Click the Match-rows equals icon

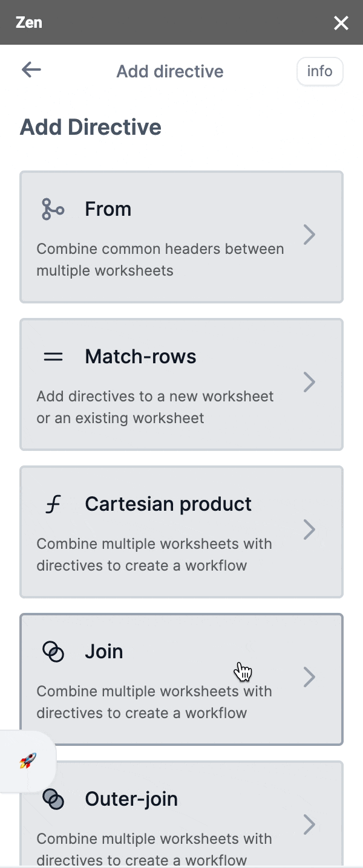point(53,357)
